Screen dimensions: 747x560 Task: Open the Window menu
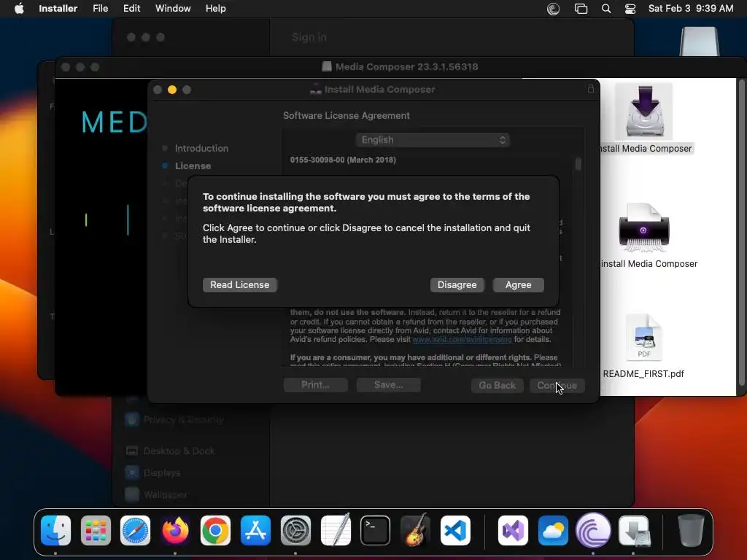pyautogui.click(x=173, y=9)
